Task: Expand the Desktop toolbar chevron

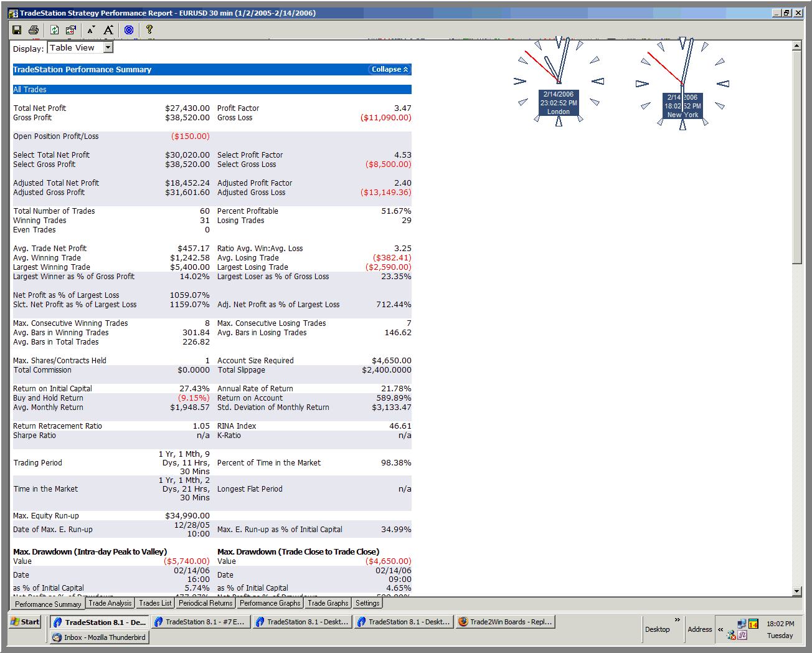Action: click(677, 620)
